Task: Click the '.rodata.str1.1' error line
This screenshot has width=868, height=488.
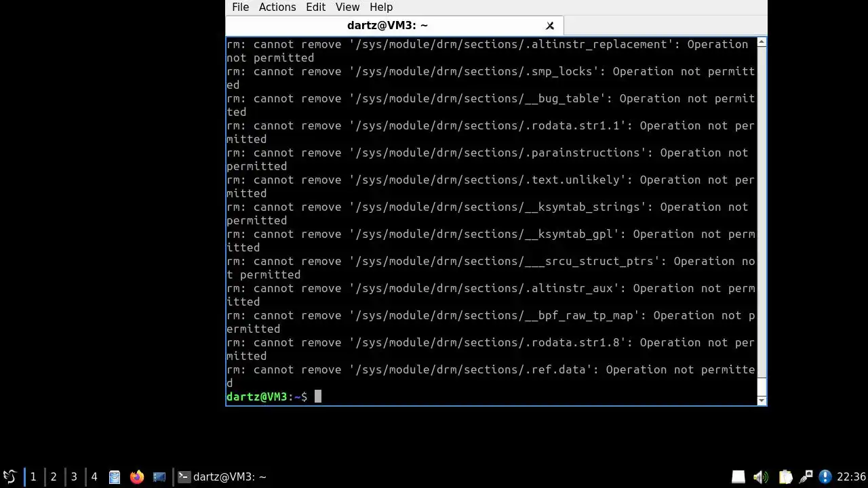Action: 491,132
